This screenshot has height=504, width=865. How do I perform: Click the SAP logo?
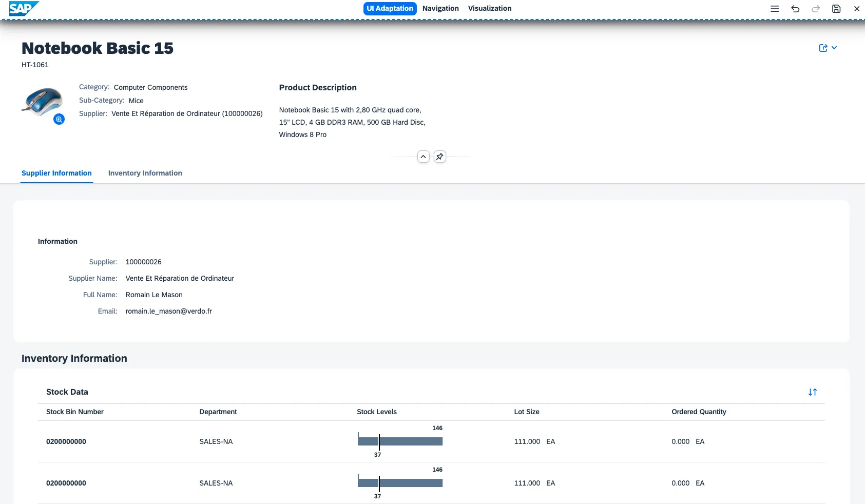pyautogui.click(x=24, y=9)
